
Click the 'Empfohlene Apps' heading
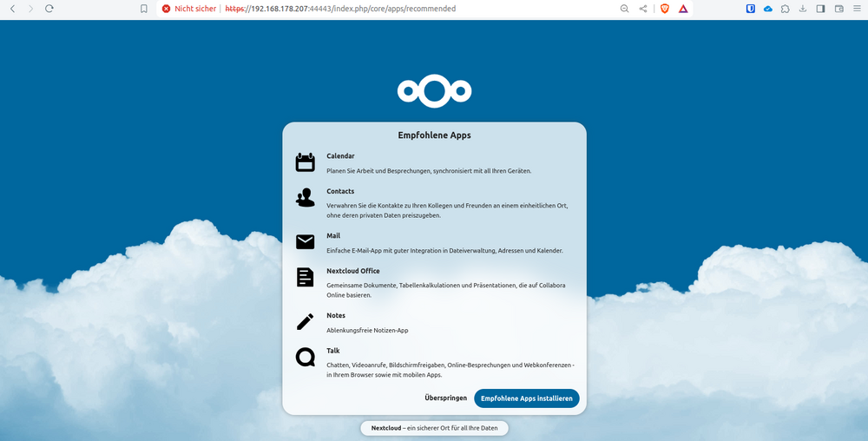click(435, 135)
